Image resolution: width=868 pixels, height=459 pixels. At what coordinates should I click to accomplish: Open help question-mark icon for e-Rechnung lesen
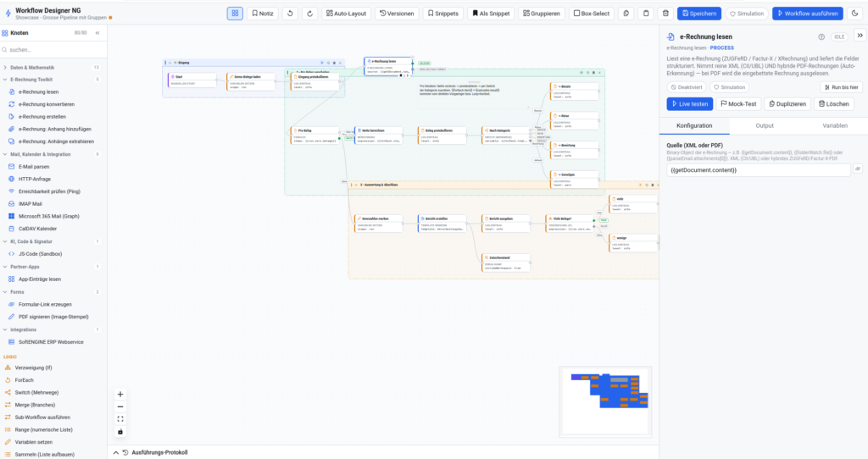coord(821,37)
